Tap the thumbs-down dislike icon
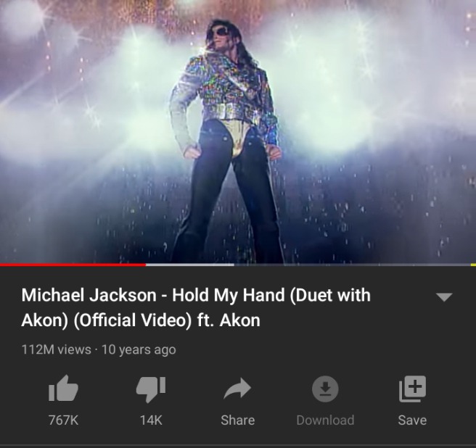This screenshot has height=448, width=476. pyautogui.click(x=151, y=389)
